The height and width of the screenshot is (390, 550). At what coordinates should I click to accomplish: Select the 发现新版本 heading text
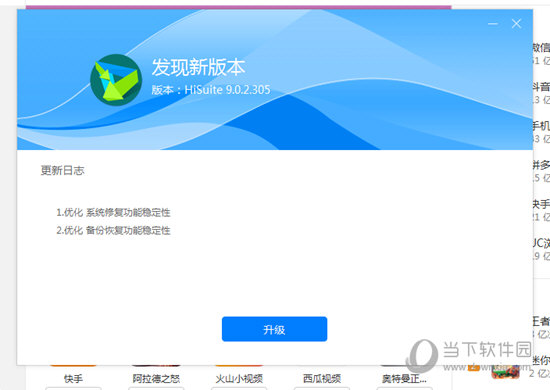(198, 67)
